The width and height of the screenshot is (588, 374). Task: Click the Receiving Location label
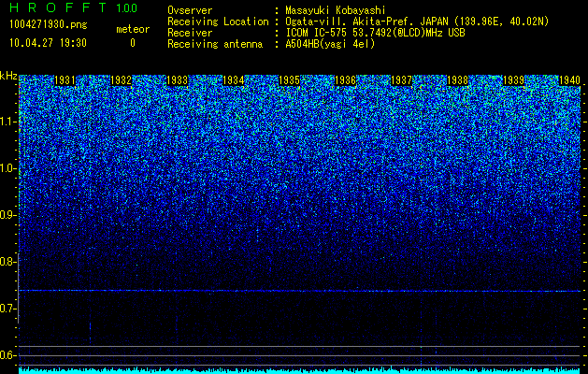[218, 22]
